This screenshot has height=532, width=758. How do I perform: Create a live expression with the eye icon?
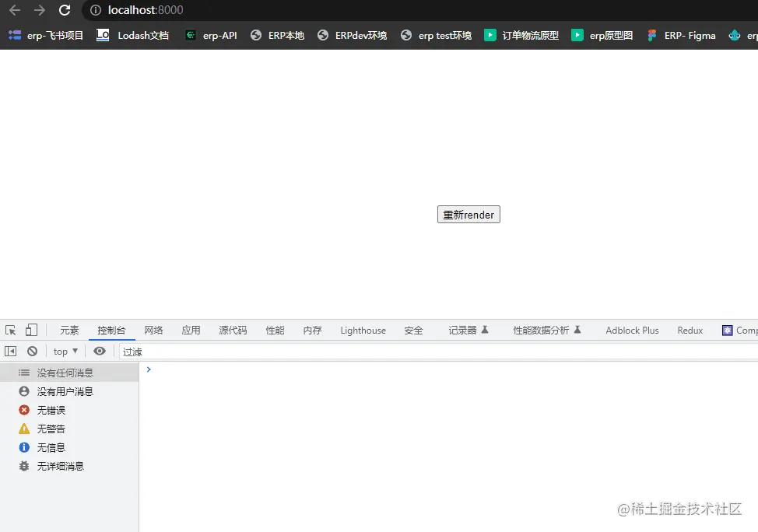pyautogui.click(x=100, y=351)
